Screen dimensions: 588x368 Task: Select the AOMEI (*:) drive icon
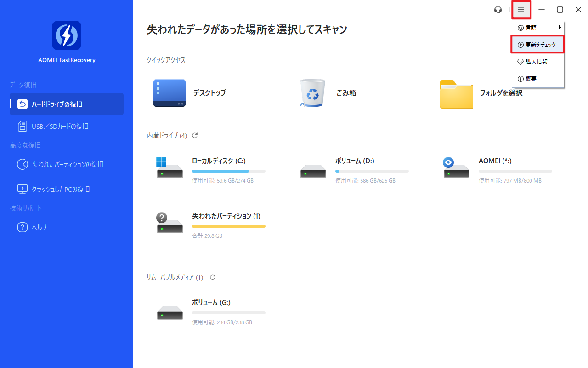[456, 168]
